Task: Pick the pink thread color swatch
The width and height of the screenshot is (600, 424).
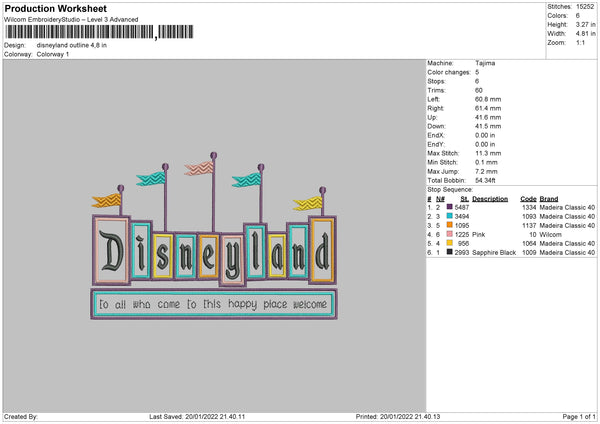Action: pos(452,234)
